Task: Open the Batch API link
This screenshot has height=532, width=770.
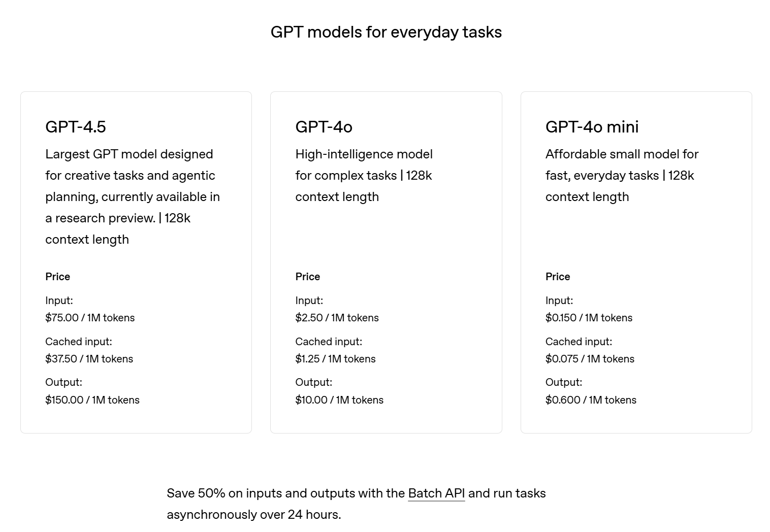Action: [x=436, y=493]
